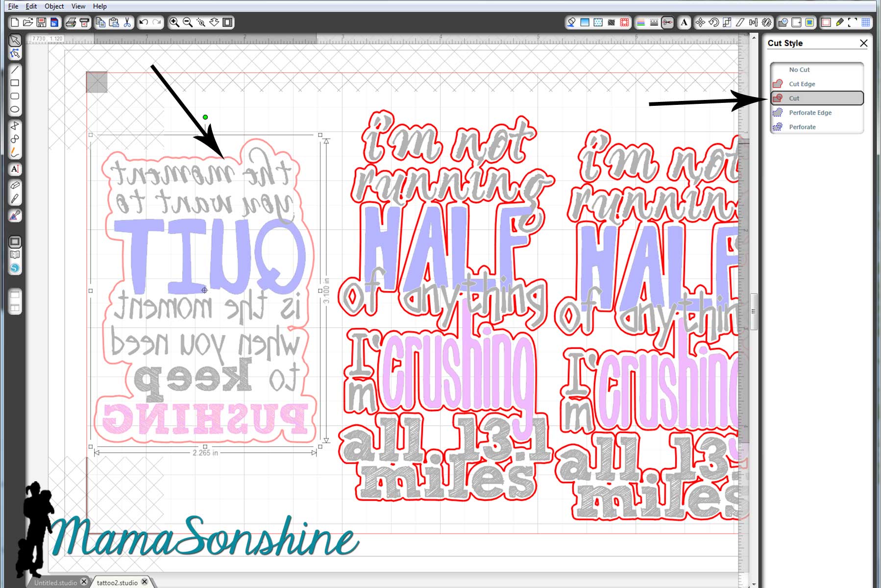Click the vertical scrollbar up arrow

pyautogui.click(x=754, y=37)
